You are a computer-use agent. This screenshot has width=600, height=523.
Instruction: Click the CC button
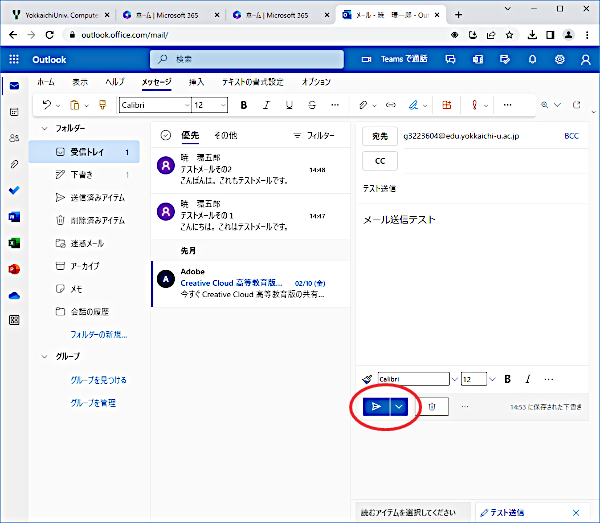pos(380,161)
